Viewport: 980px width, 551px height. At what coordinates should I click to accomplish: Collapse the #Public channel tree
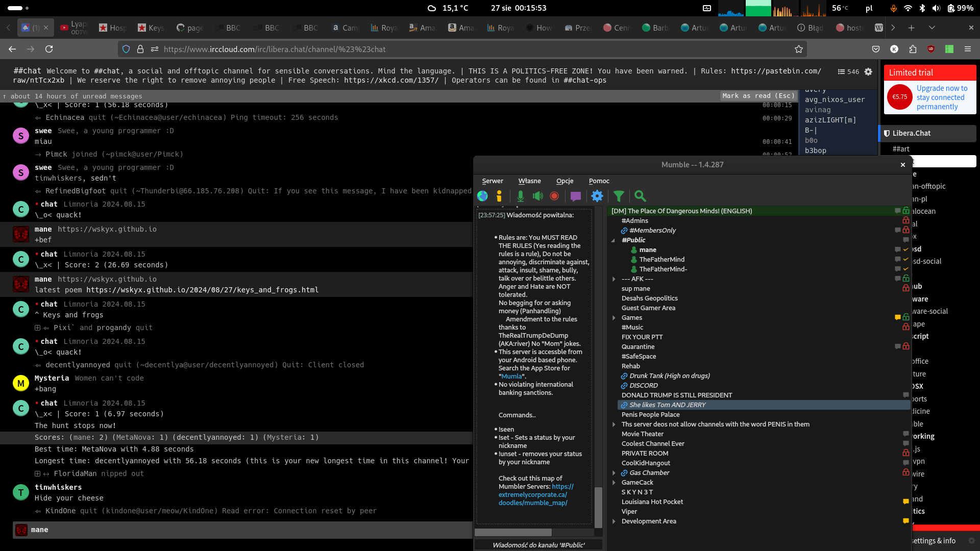click(613, 240)
